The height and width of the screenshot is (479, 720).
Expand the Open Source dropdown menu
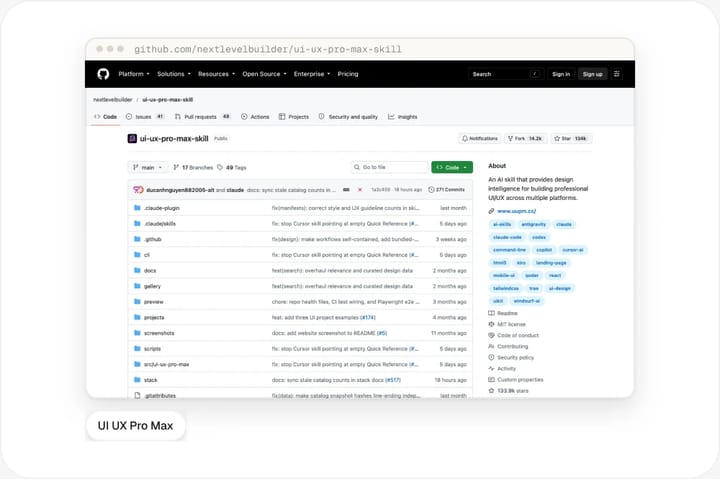pyautogui.click(x=264, y=74)
